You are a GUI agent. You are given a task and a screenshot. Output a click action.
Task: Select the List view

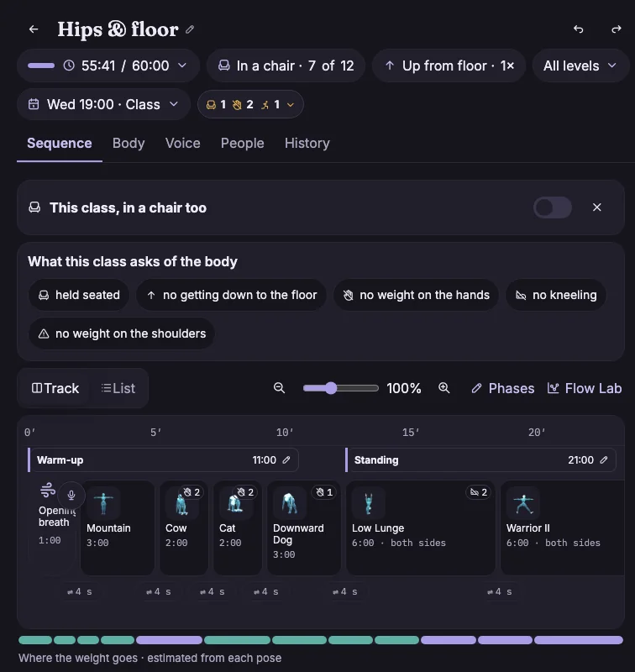(118, 388)
